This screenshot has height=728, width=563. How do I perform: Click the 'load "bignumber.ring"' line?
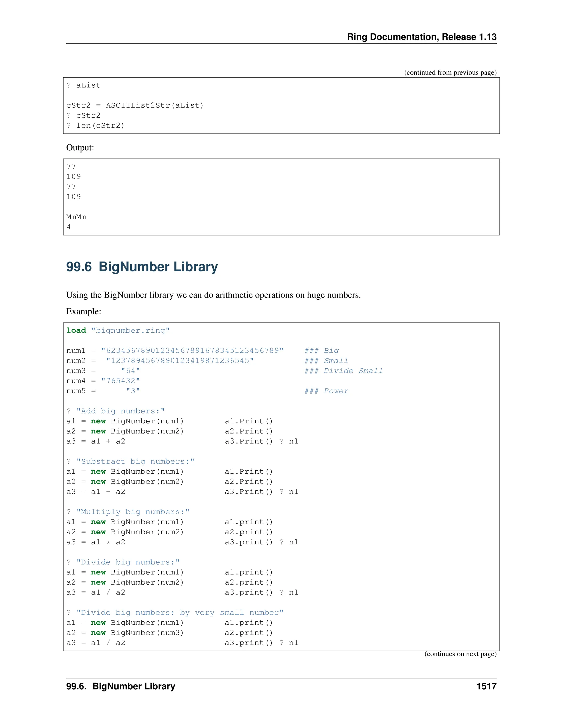(x=118, y=330)
